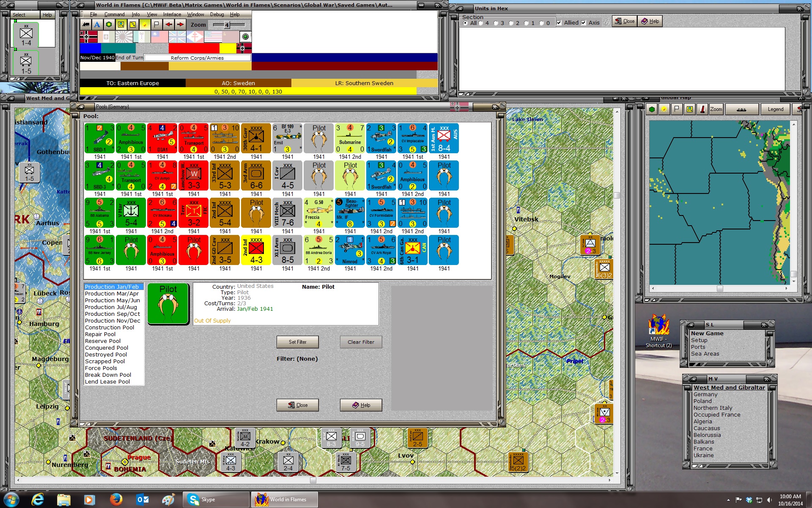Viewport: 812px width, 508px height.
Task: Click the red left arrow icon
Action: click(168, 25)
